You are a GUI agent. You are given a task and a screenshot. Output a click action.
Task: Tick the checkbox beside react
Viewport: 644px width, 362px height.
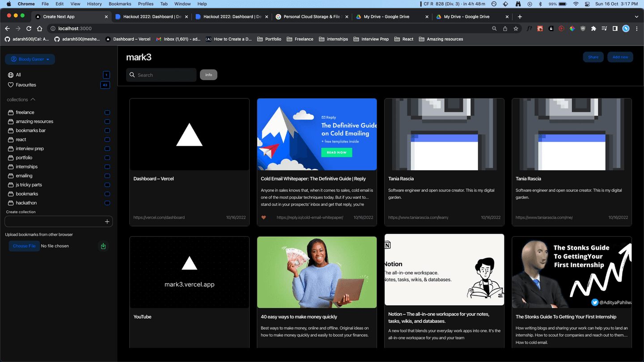point(107,139)
